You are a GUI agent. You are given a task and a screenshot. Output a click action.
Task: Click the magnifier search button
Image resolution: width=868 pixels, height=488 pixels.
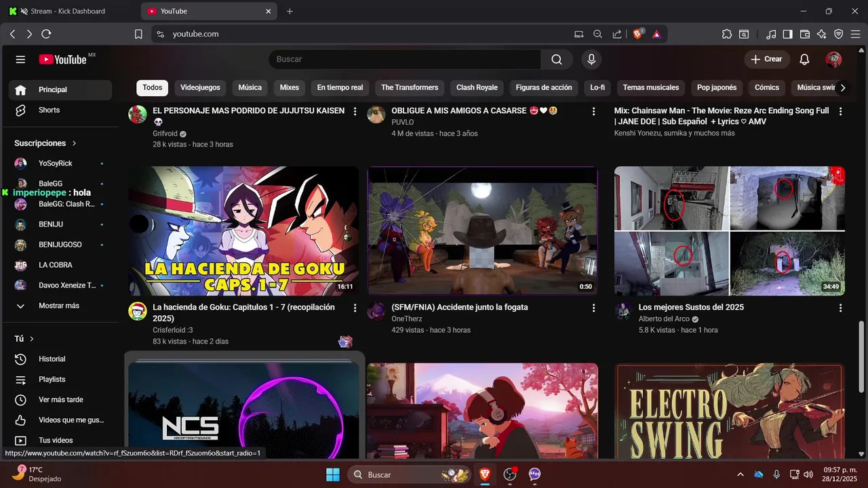tap(557, 60)
